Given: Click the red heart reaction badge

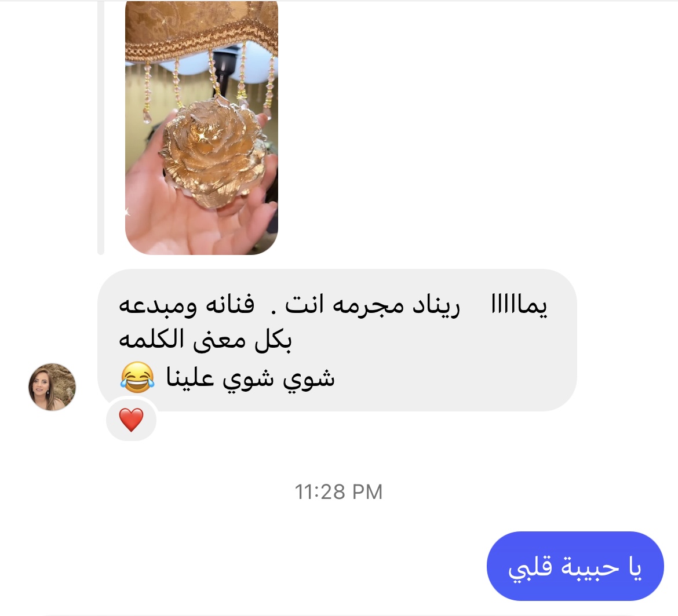Looking at the screenshot, I should [x=131, y=420].
